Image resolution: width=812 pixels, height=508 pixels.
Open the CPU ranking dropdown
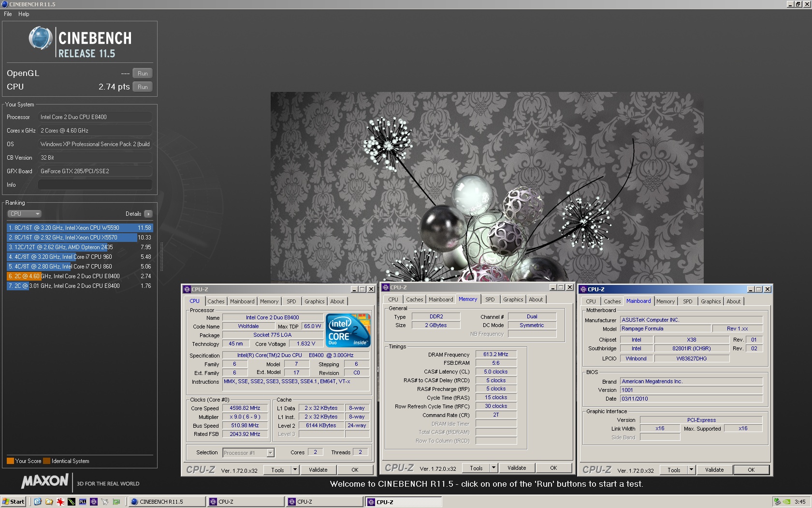24,214
